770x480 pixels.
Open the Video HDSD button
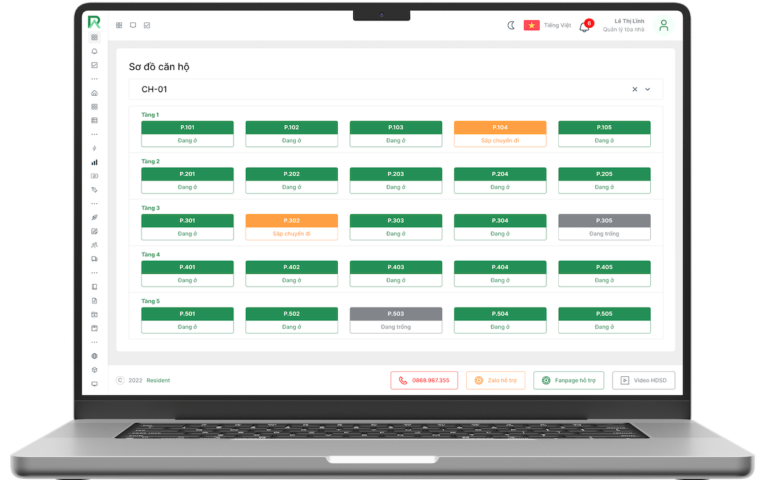click(643, 380)
